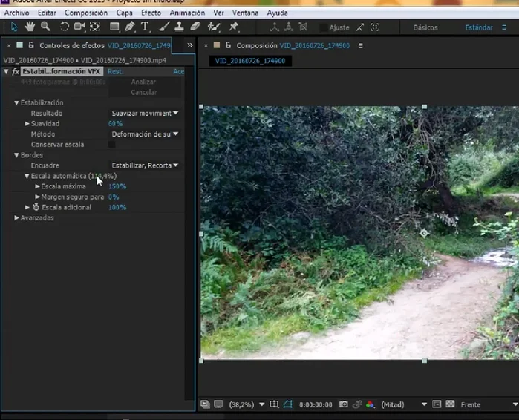Select the Hand tool in toolbar
The image size is (519, 420).
[x=30, y=27]
